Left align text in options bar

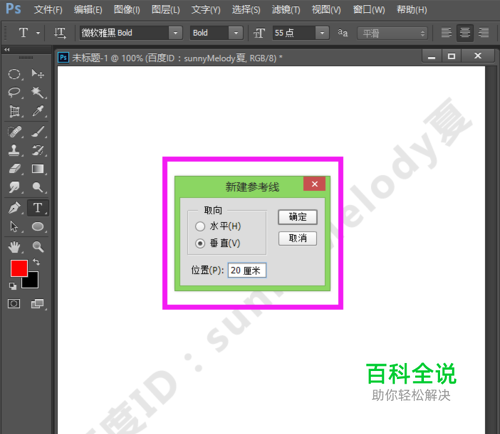(x=446, y=33)
